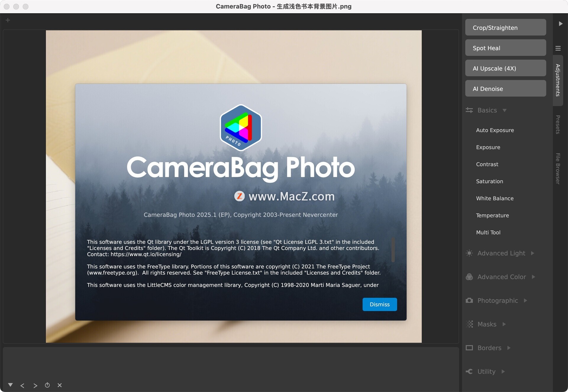Click the Basics sliders icon
The width and height of the screenshot is (568, 392).
click(469, 110)
